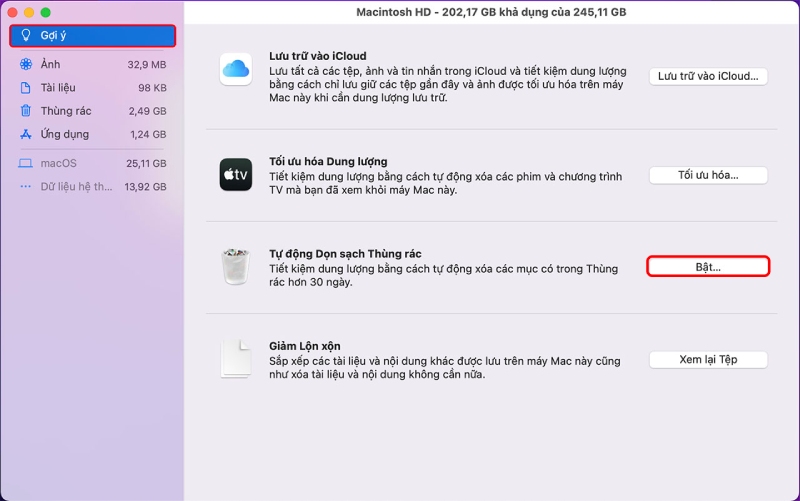The width and height of the screenshot is (800, 501).
Task: Click the Tự động Dọn sạch Thùng rác heading
Action: coord(345,254)
